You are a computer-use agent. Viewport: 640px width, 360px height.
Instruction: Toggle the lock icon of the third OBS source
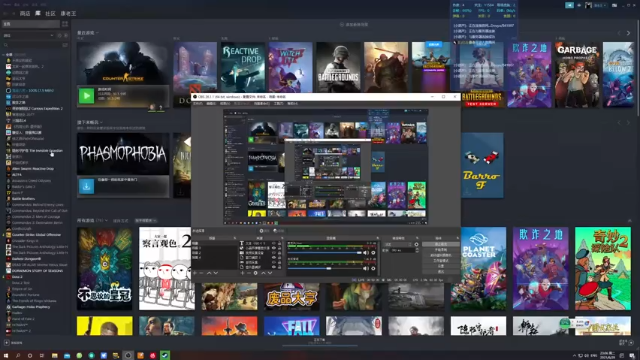point(280,253)
